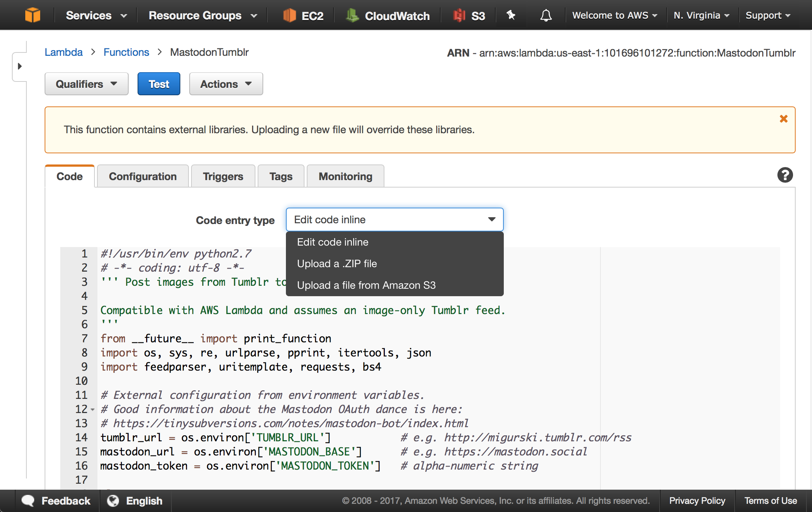Open the N. Virginia region selector
The image size is (812, 512).
(702, 16)
